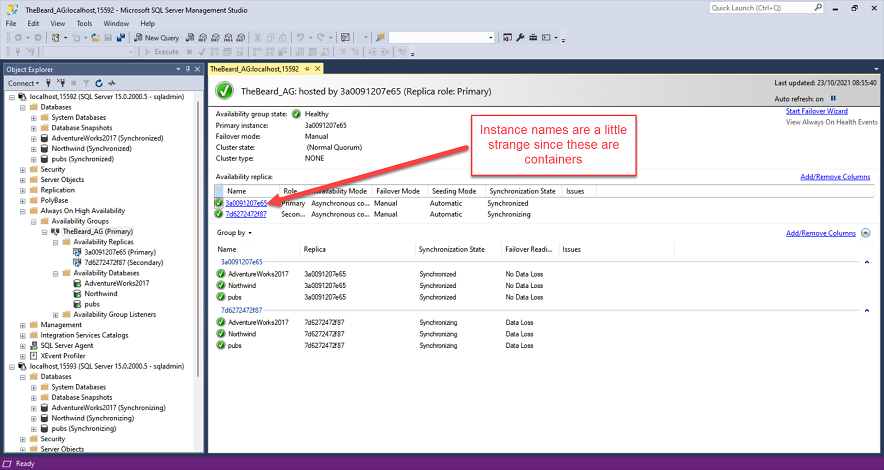Click the Navigate Backward toolbar icon

[18, 38]
